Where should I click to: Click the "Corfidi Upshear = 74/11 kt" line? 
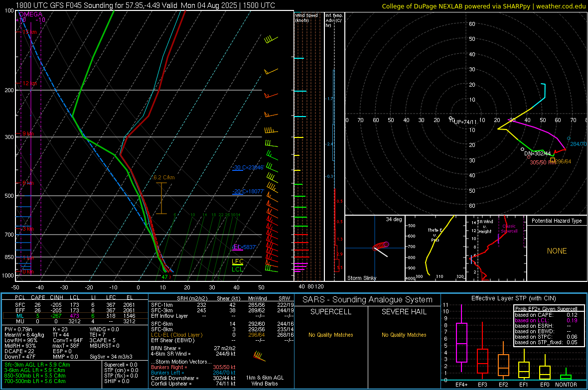pos(193,384)
